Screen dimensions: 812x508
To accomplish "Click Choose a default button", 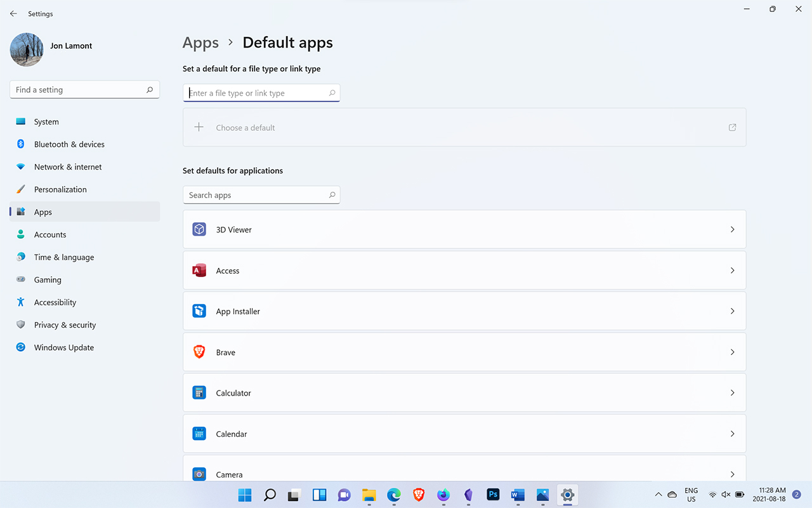I will [x=245, y=128].
